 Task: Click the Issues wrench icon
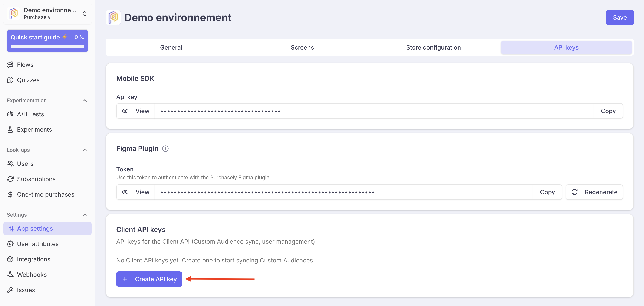[10, 290]
